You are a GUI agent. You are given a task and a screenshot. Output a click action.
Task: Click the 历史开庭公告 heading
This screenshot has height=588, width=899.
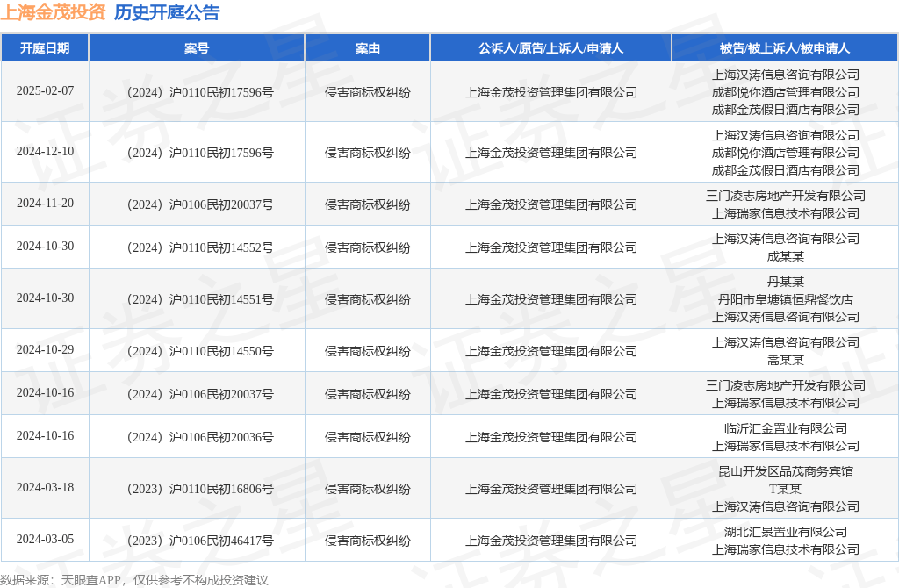[x=167, y=12]
